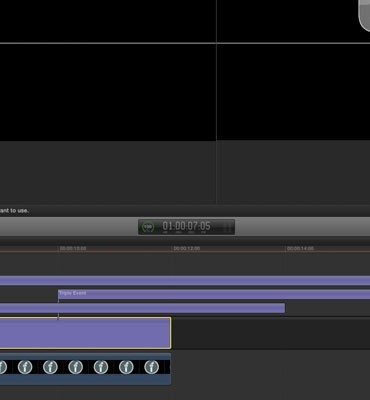Click the empty timeline gap after the selected clip
This screenshot has height=400, width=370.
tap(271, 333)
